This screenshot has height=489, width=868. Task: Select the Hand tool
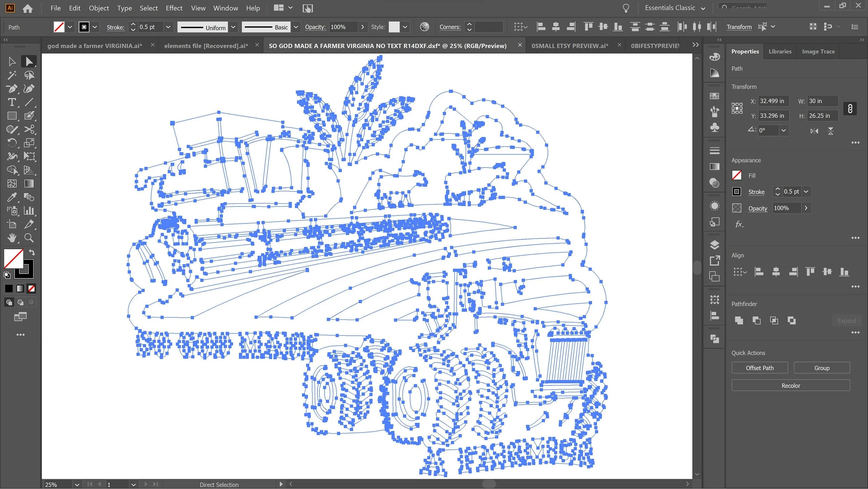(12, 238)
